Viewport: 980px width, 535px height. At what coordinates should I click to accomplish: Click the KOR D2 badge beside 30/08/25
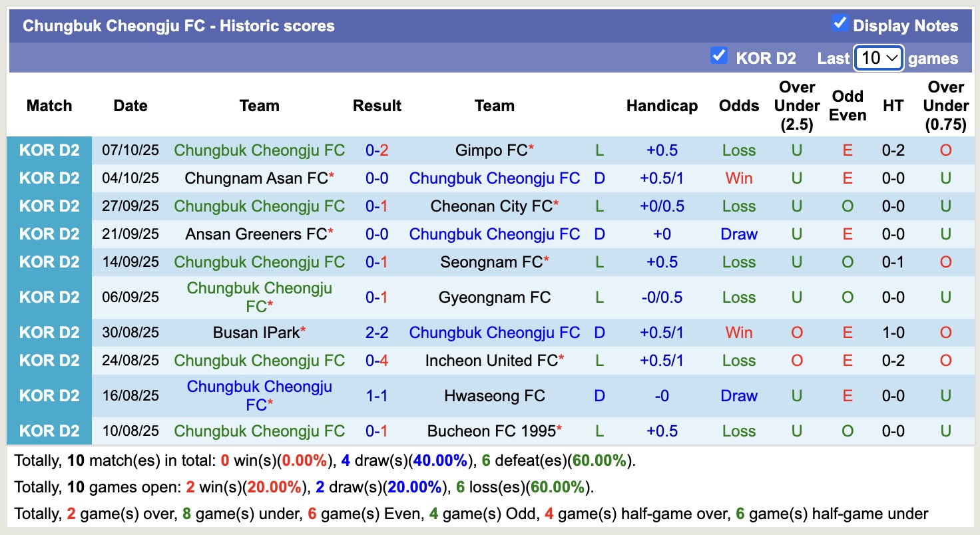point(49,332)
